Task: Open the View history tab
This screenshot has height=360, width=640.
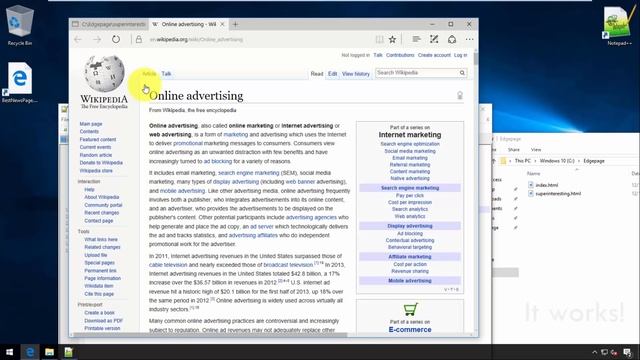Action: coord(356,74)
